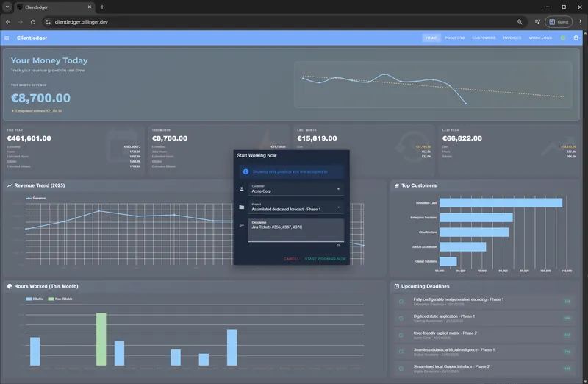
Task: Click the person icon beside Customer field
Action: click(242, 189)
